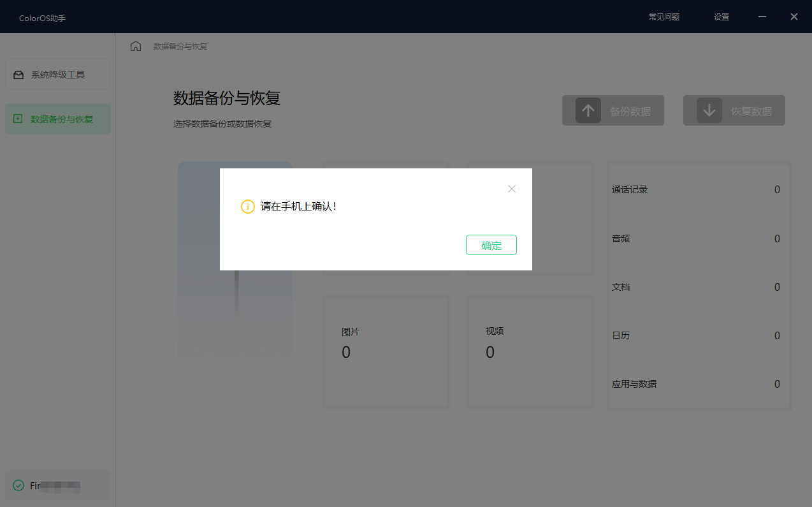The width and height of the screenshot is (812, 507).
Task: Click the down-arrow icon on 恢复数据 button
Action: 709,110
